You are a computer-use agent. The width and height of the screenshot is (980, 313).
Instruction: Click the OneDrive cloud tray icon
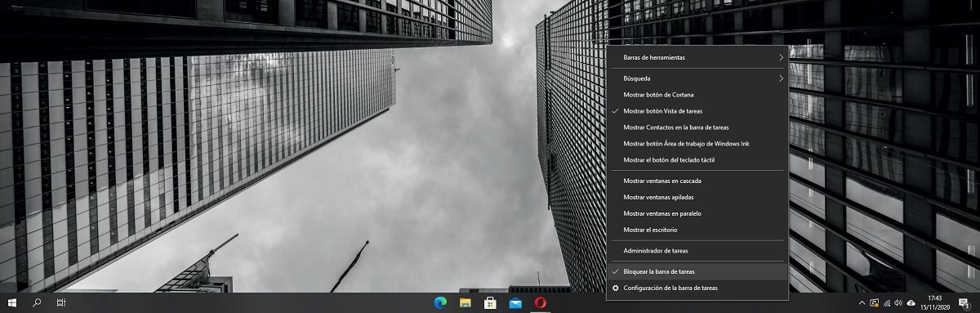[911, 303]
